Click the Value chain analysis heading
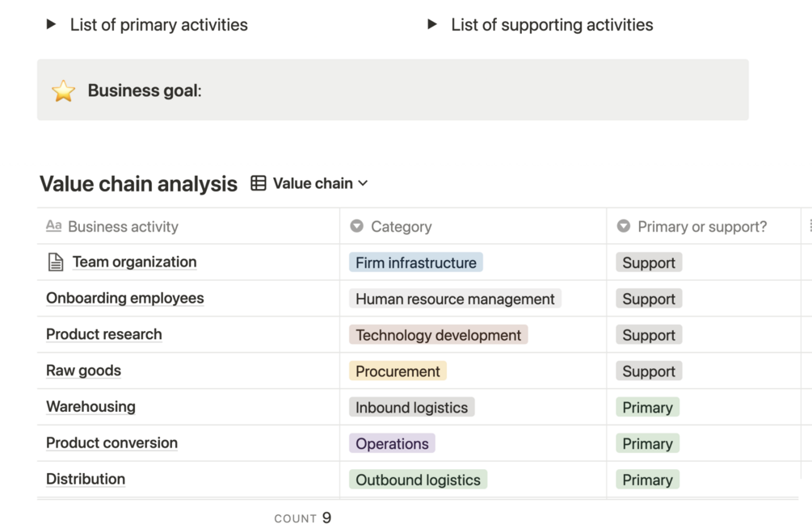This screenshot has height=524, width=812. click(138, 184)
